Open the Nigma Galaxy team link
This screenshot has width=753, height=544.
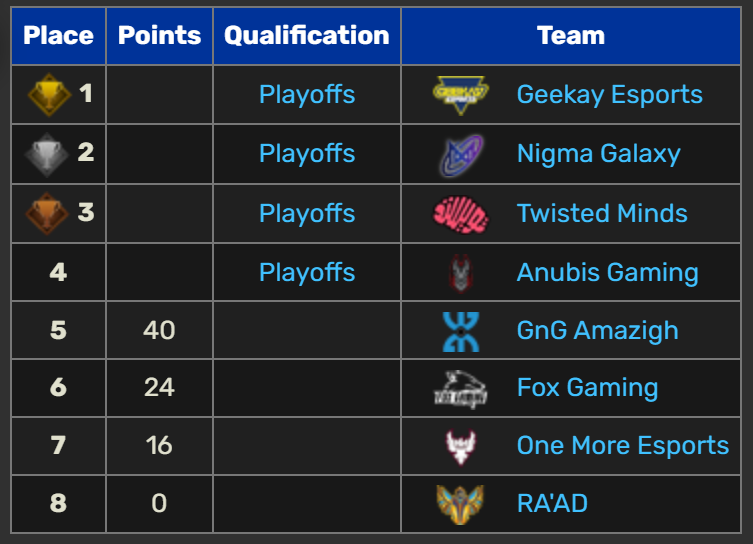tap(598, 154)
